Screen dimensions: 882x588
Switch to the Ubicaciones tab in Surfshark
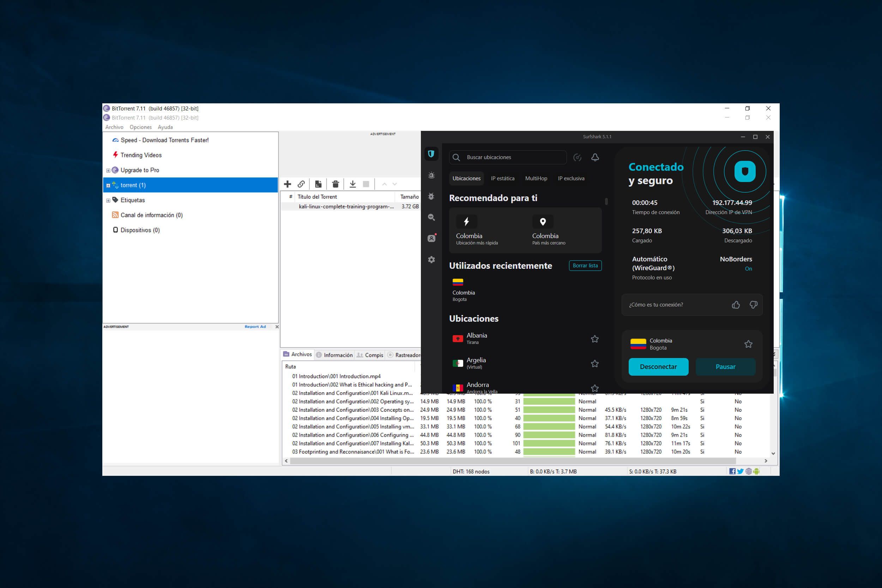(466, 178)
